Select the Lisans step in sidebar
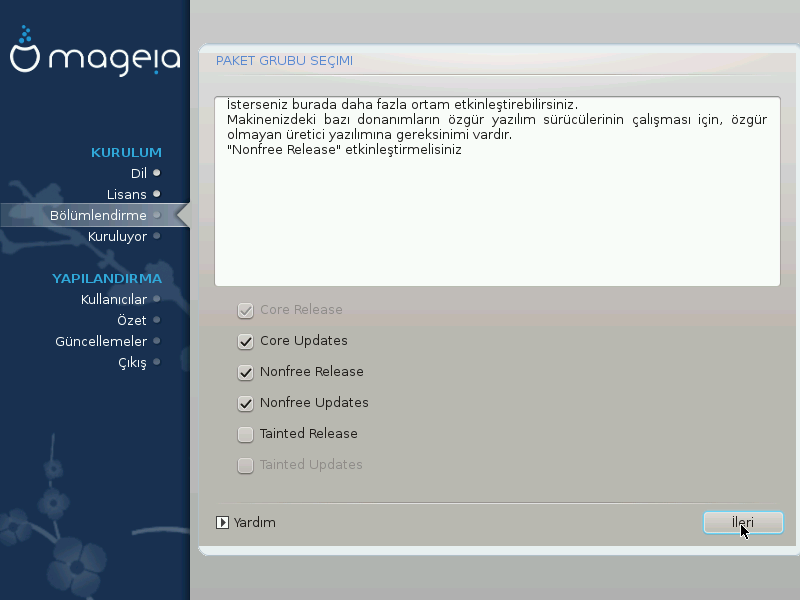Viewport: 800px width, 600px height. coord(127,194)
